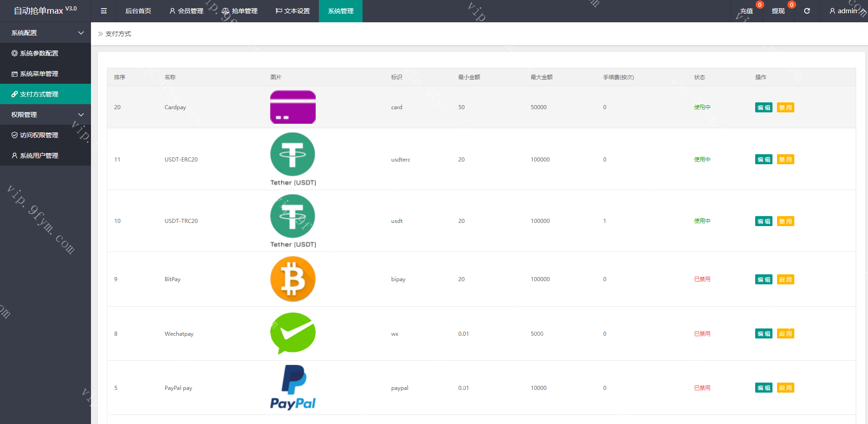The image size is (868, 424).
Task: Collapse the 权限管理 sidebar section
Action: tap(45, 115)
